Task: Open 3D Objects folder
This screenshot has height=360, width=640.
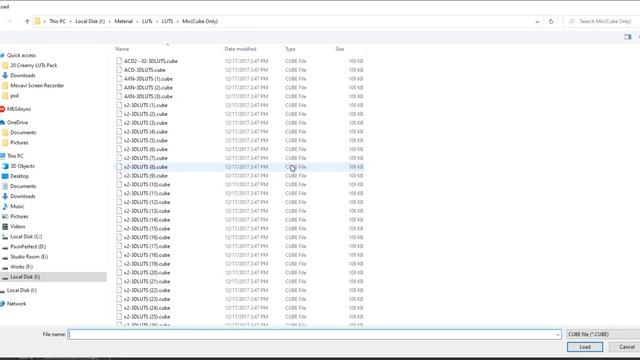Action: click(x=22, y=166)
